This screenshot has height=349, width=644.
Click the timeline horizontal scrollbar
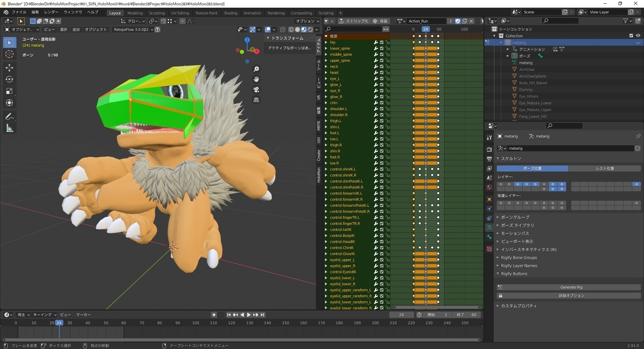(240, 340)
